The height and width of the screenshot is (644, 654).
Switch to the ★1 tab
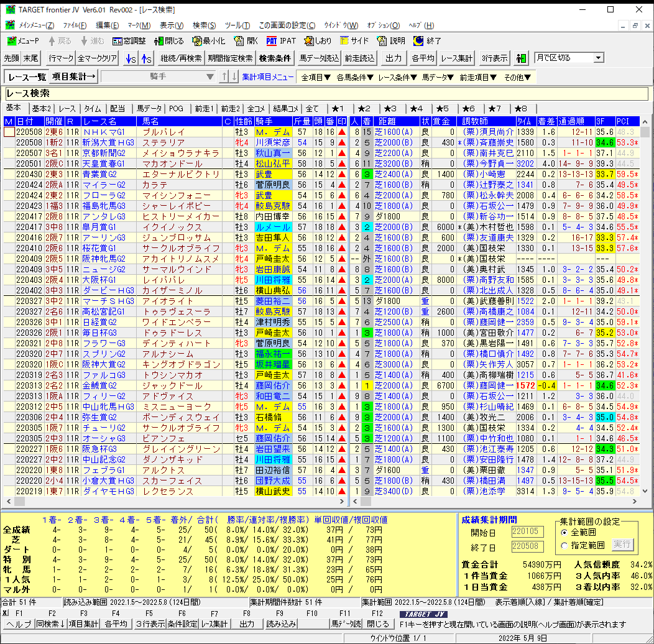pos(338,109)
